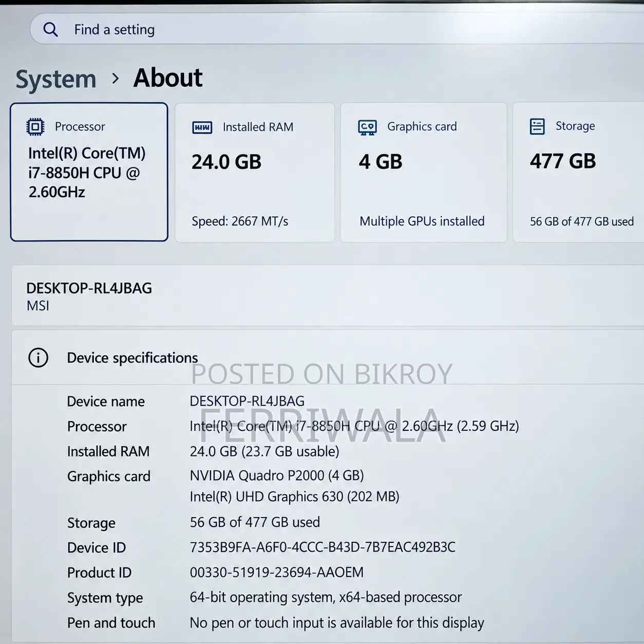Click the Product ID label

[99, 573]
